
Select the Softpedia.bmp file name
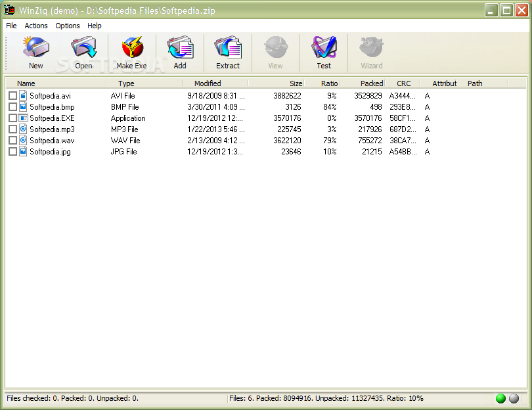(x=52, y=107)
